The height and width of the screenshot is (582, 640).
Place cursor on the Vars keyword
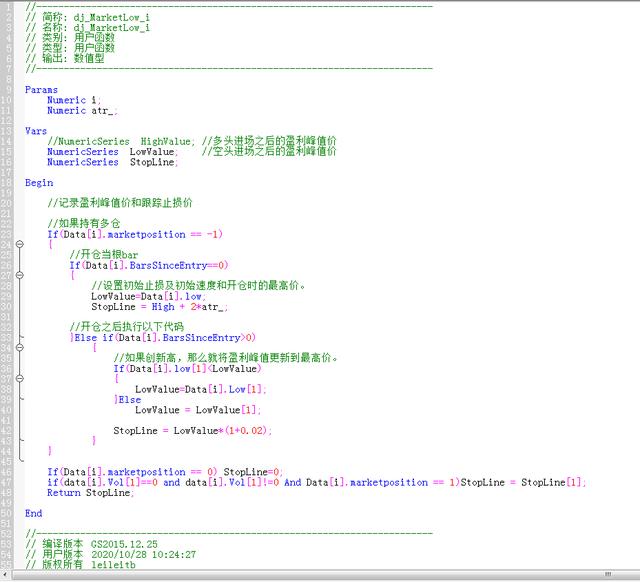[36, 130]
